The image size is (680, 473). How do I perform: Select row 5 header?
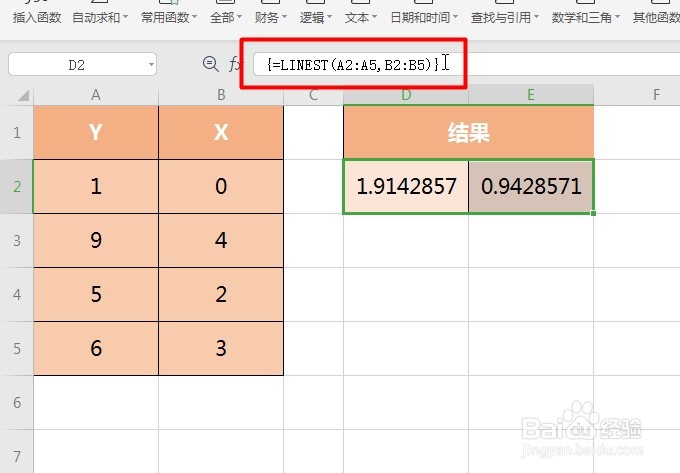16,349
